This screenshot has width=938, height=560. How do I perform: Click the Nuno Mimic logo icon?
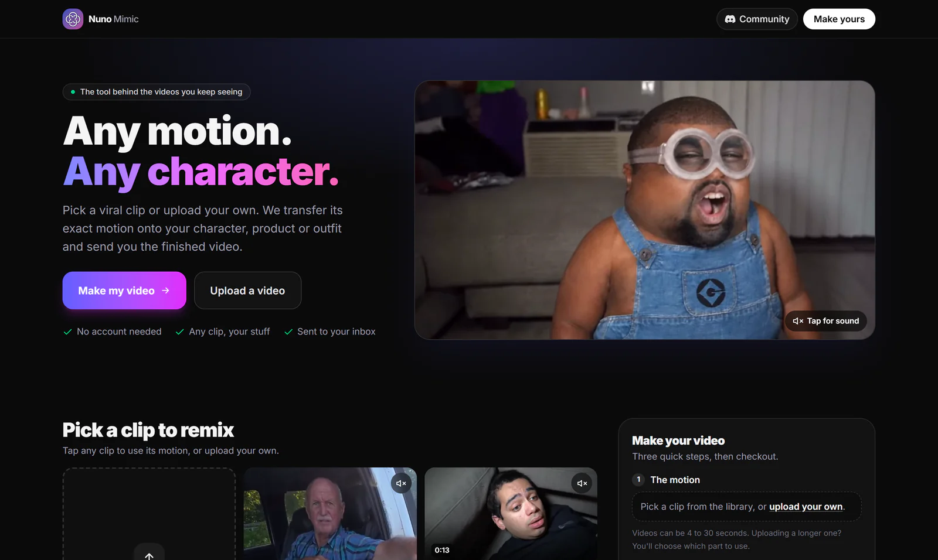(73, 19)
